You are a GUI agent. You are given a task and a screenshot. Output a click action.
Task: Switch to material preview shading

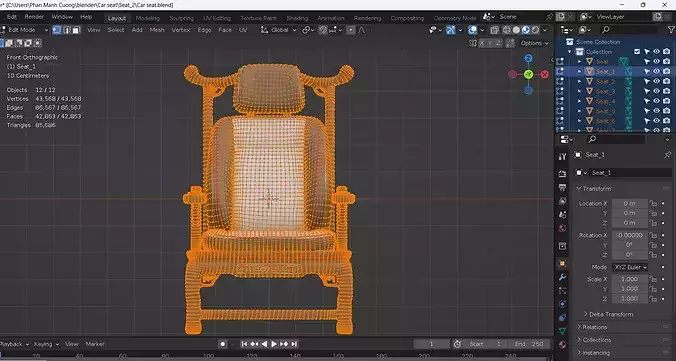point(526,30)
